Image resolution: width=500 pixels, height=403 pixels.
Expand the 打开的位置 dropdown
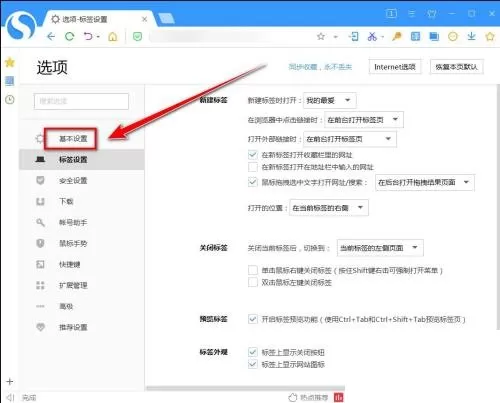coord(329,208)
